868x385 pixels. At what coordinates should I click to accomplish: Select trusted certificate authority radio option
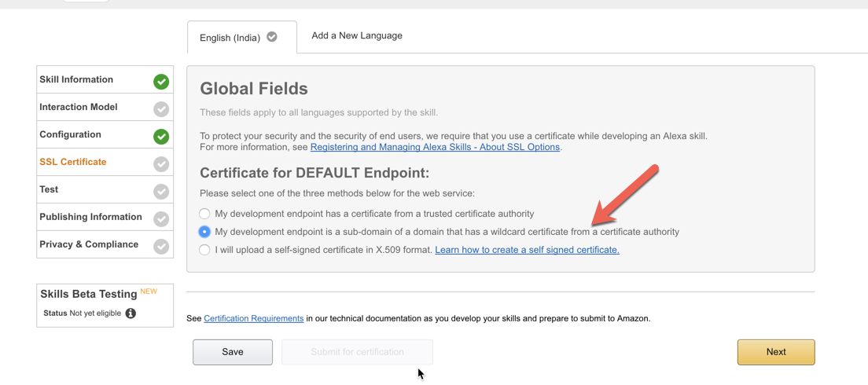(x=204, y=214)
